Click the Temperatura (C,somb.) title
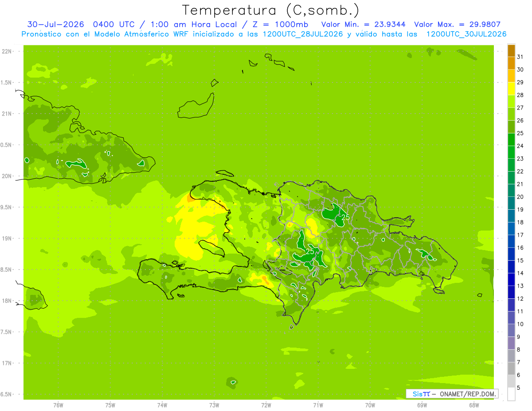Screen dimensions: 532x411 271,10
